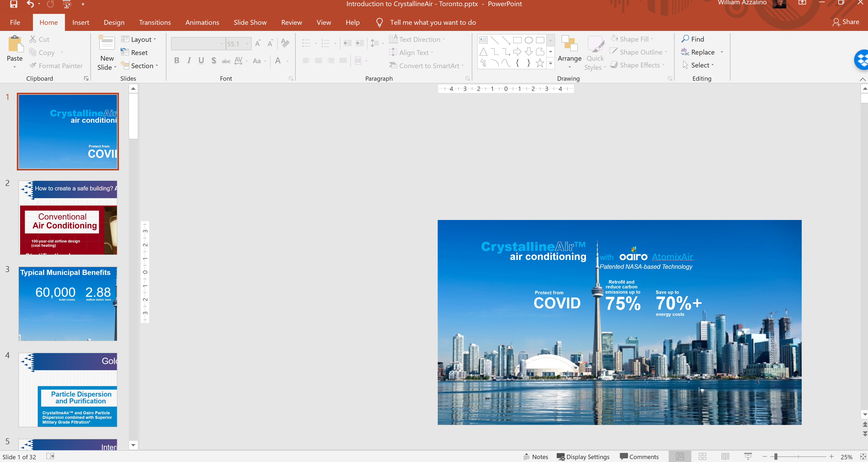
Task: Switch to Slide Sorter view
Action: (702, 456)
